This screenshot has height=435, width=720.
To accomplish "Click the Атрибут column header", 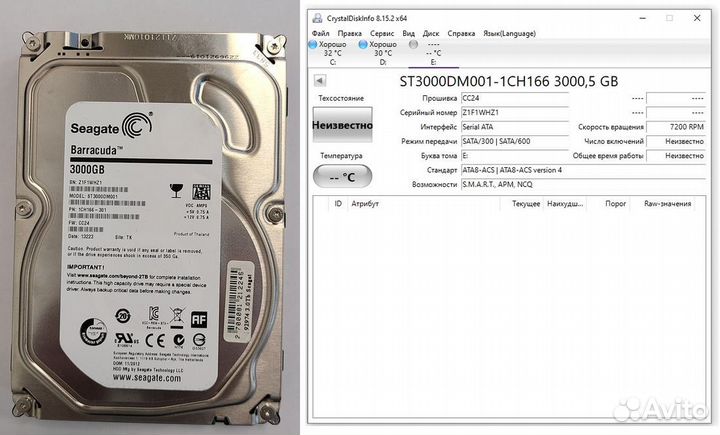I will (x=423, y=203).
